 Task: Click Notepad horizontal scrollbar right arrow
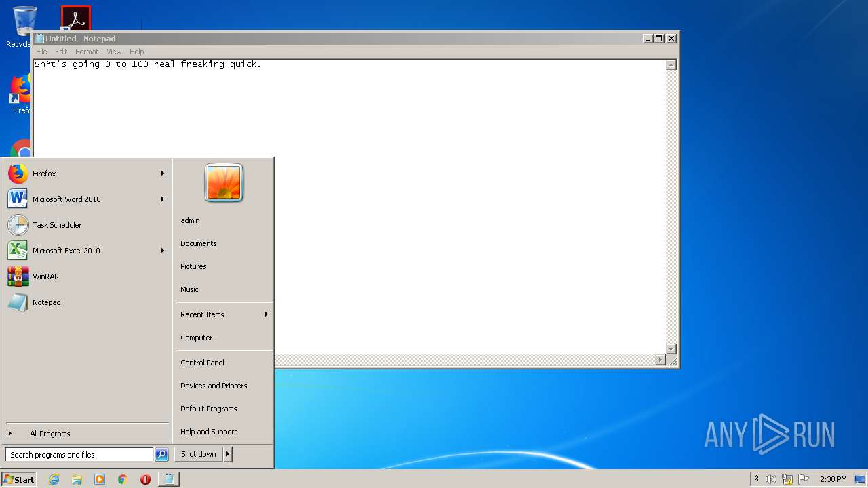click(x=660, y=361)
